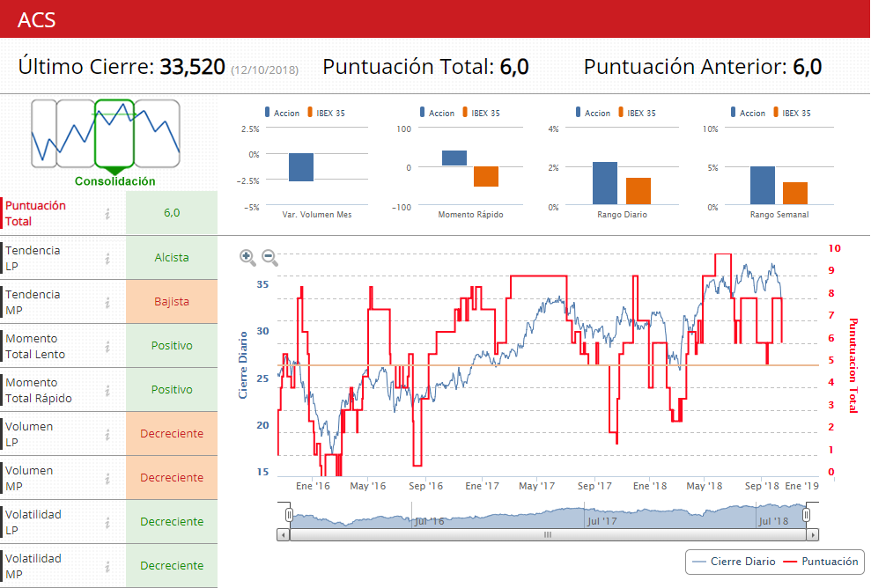Viewport: 871px width, 588px height.
Task: Toggle Puntuación series in chart legend
Action: (821, 562)
